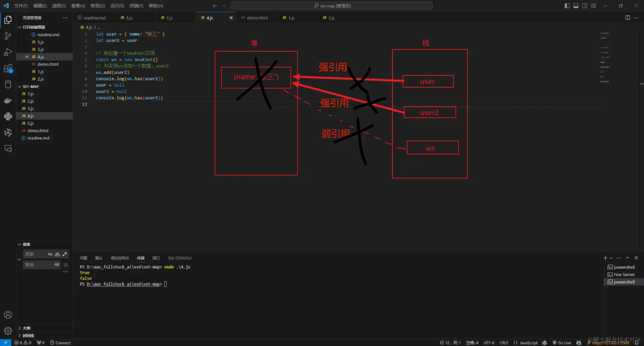This screenshot has height=346, width=644.
Task: Click the remote window indicator in status bar
Action: [x=6, y=343]
